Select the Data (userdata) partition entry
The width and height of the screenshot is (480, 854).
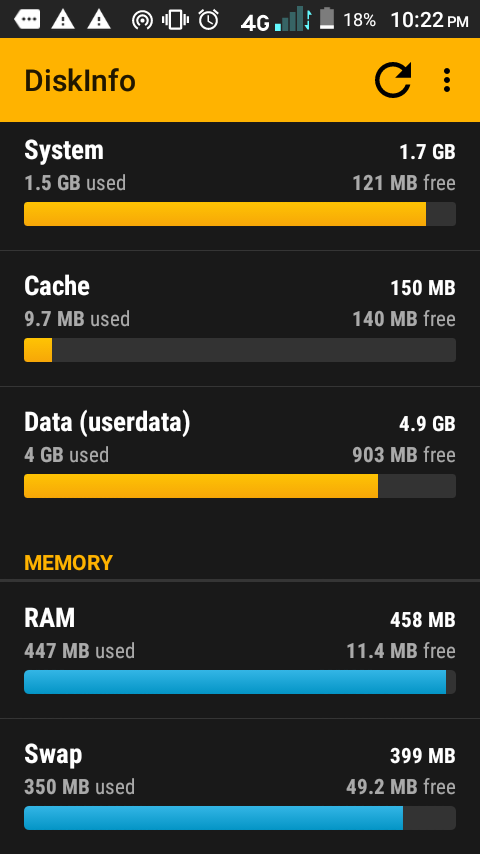pyautogui.click(x=240, y=455)
